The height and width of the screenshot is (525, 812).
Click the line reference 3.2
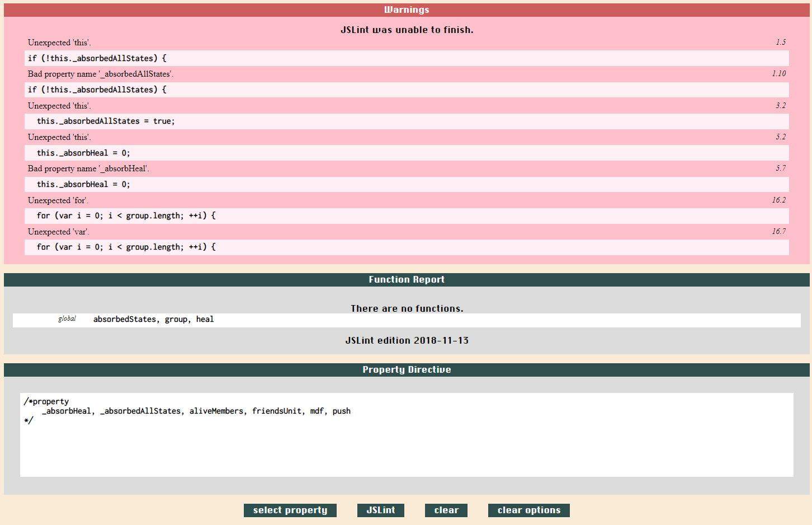(781, 105)
